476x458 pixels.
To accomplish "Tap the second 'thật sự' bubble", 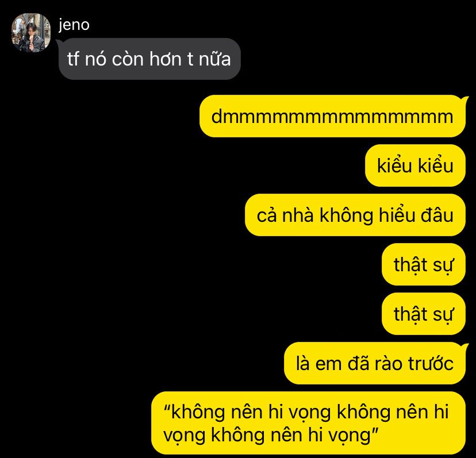I will coord(424,314).
